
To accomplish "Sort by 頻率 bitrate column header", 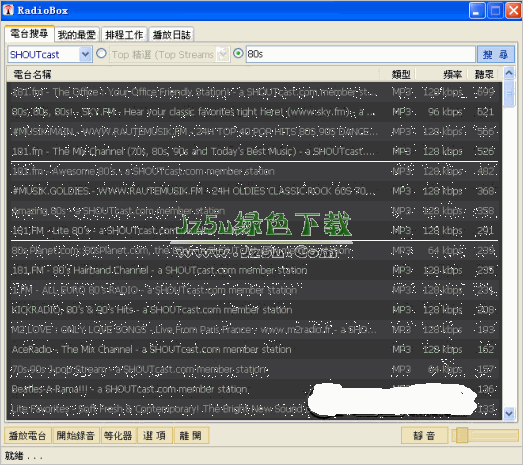I will [x=442, y=74].
